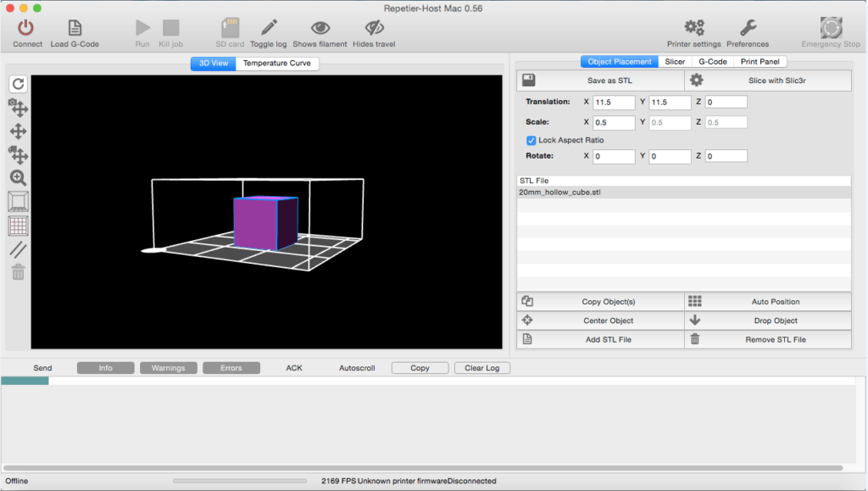
Task: Click the Translation X input field
Action: [x=614, y=102]
